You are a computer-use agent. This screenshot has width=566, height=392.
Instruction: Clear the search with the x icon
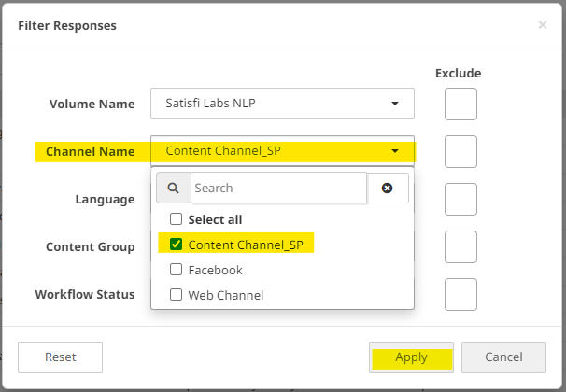pyautogui.click(x=388, y=188)
